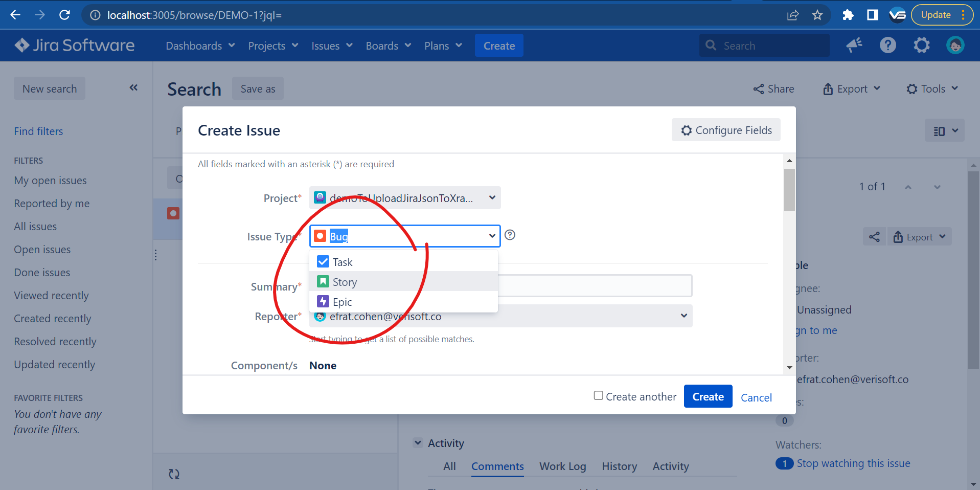Open the All issues filter
The width and height of the screenshot is (980, 490).
coord(35,227)
